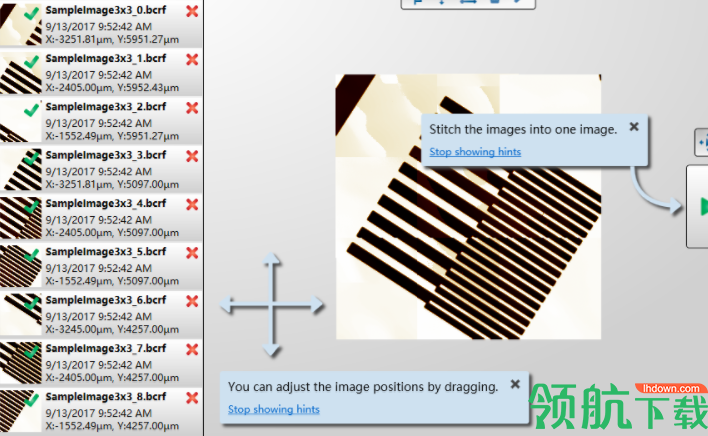708x436 pixels.
Task: Toggle the green checkmark on SampleImage3x3_0.bcrf
Action: (x=31, y=13)
